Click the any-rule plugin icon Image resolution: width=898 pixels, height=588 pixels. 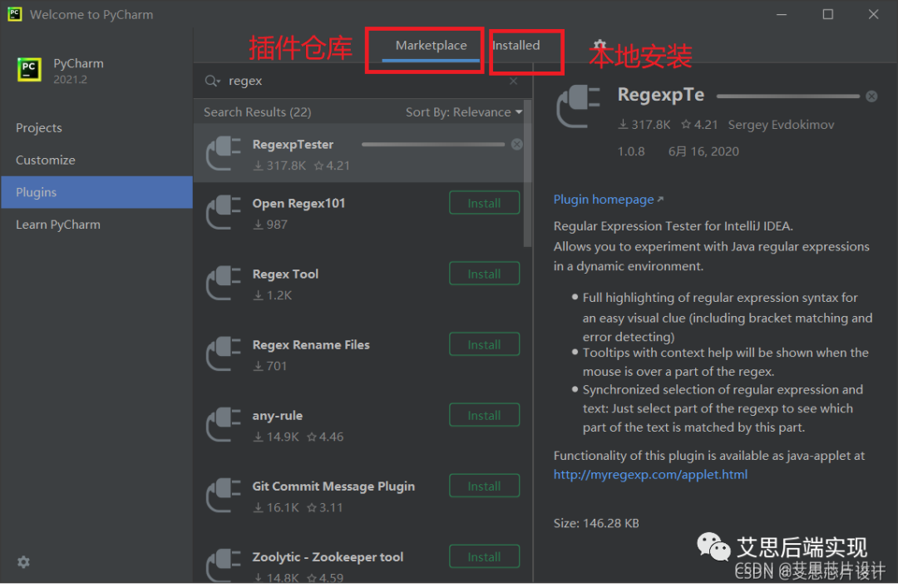pyautogui.click(x=223, y=425)
